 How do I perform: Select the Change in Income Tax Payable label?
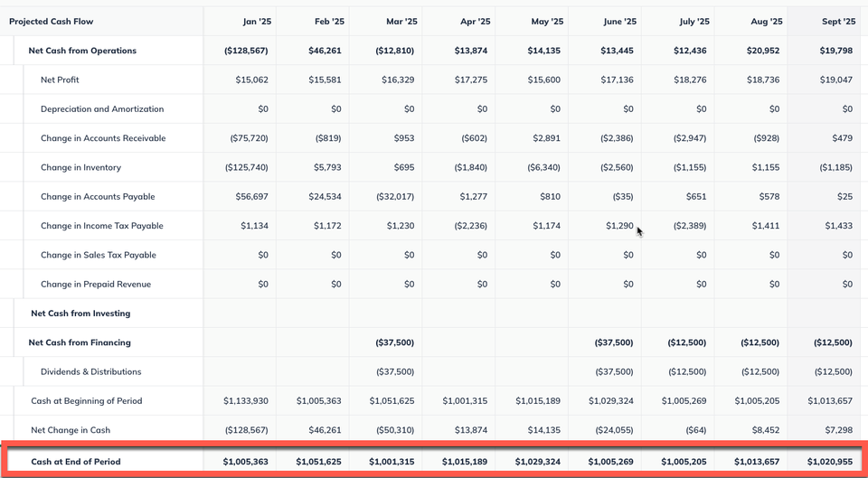tap(102, 226)
